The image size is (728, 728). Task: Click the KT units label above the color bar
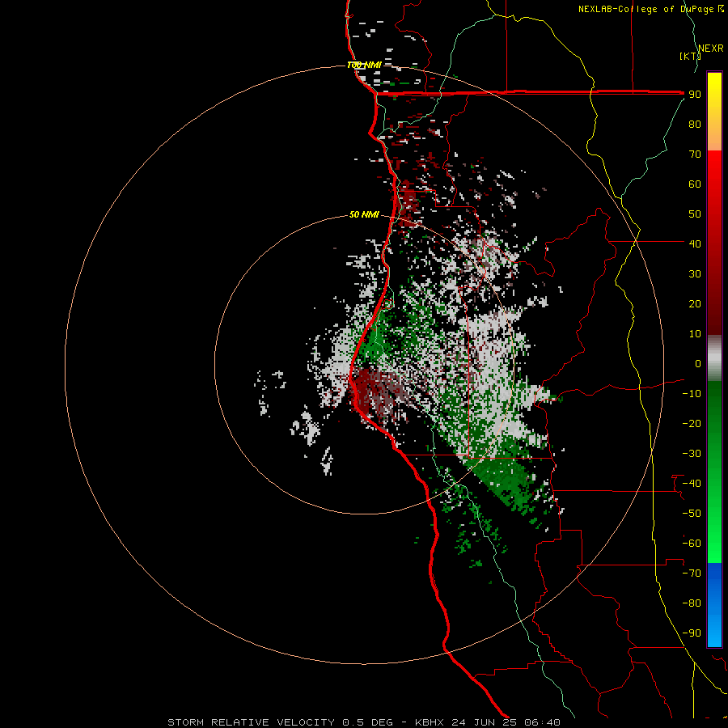click(x=691, y=56)
